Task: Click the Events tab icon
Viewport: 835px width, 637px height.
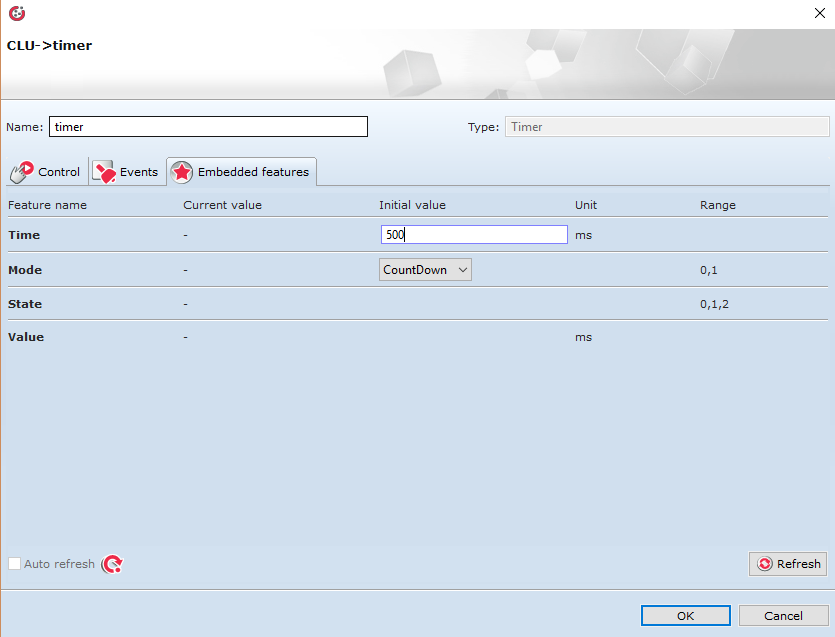Action: click(x=104, y=172)
